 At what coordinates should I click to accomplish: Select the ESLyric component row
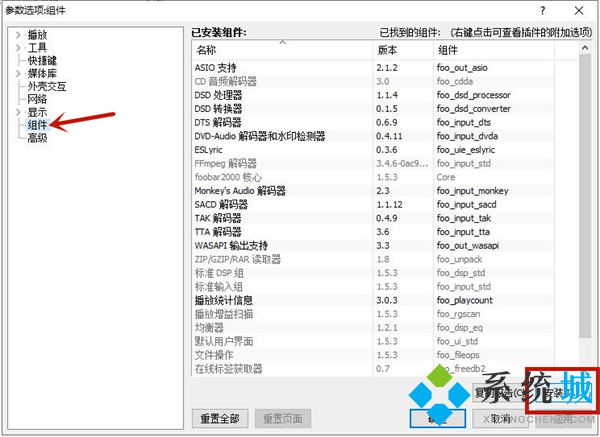pos(373,150)
